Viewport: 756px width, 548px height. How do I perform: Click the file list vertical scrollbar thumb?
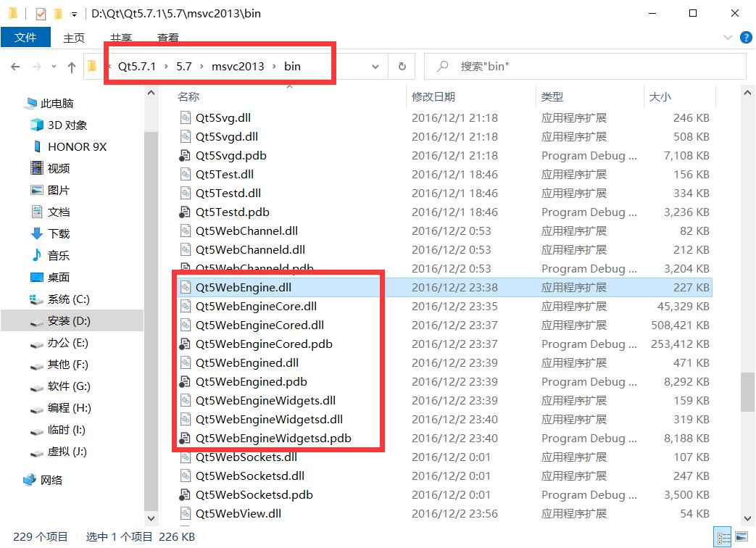click(x=747, y=391)
